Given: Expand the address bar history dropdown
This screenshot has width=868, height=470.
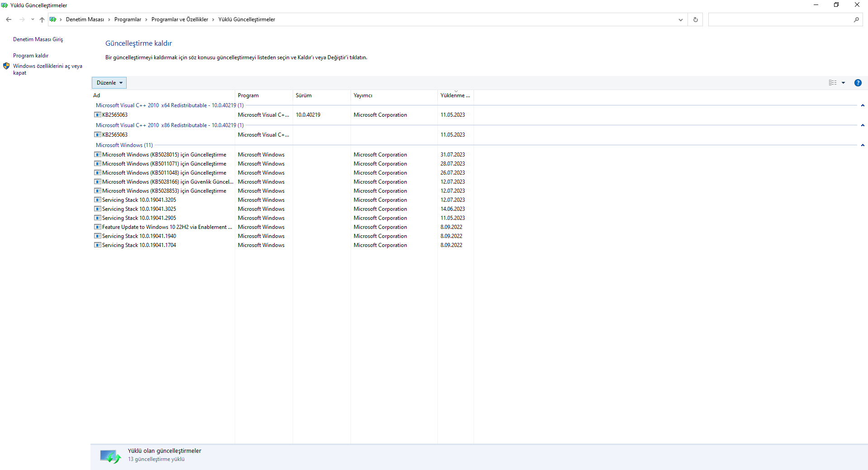Looking at the screenshot, I should 680,19.
